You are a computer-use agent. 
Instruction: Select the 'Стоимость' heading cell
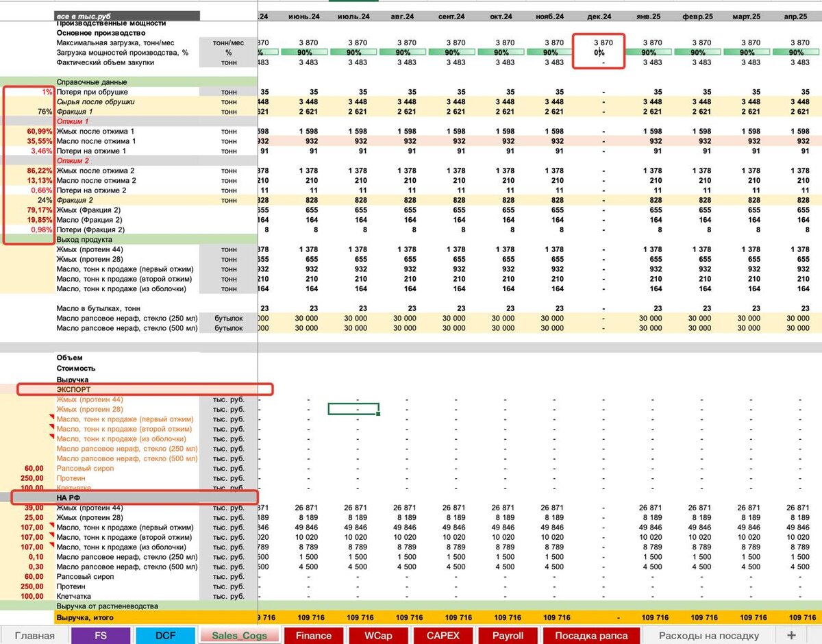pos(76,369)
